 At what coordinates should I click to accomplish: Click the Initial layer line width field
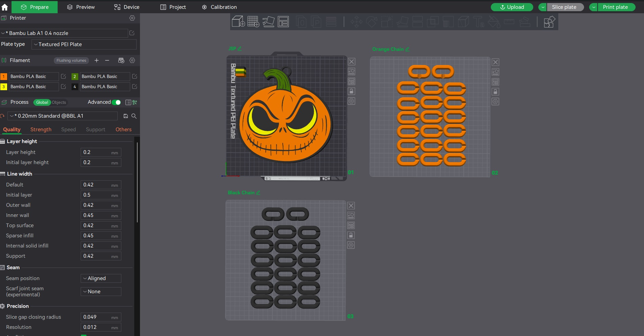(x=101, y=195)
